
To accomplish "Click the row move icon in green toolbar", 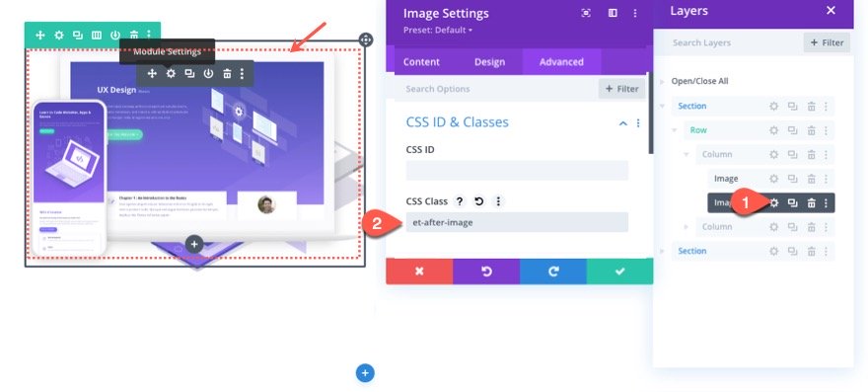I will pyautogui.click(x=39, y=35).
